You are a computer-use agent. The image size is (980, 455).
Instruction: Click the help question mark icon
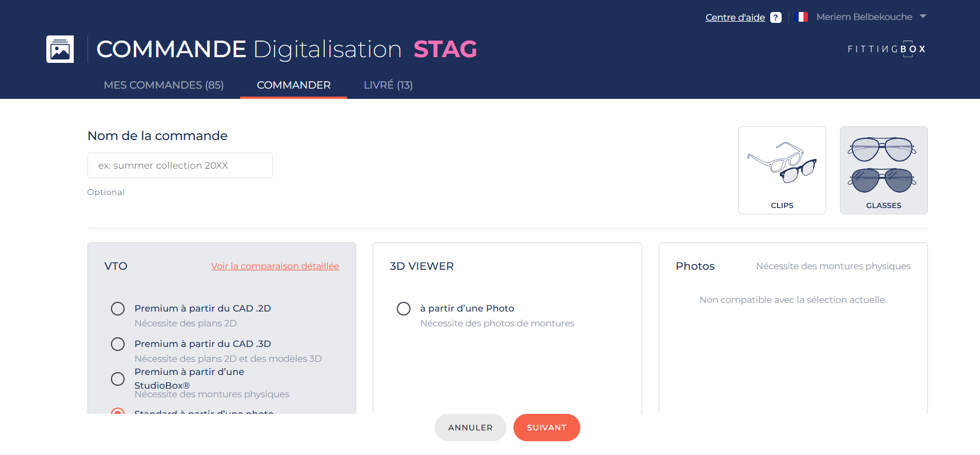click(x=775, y=18)
